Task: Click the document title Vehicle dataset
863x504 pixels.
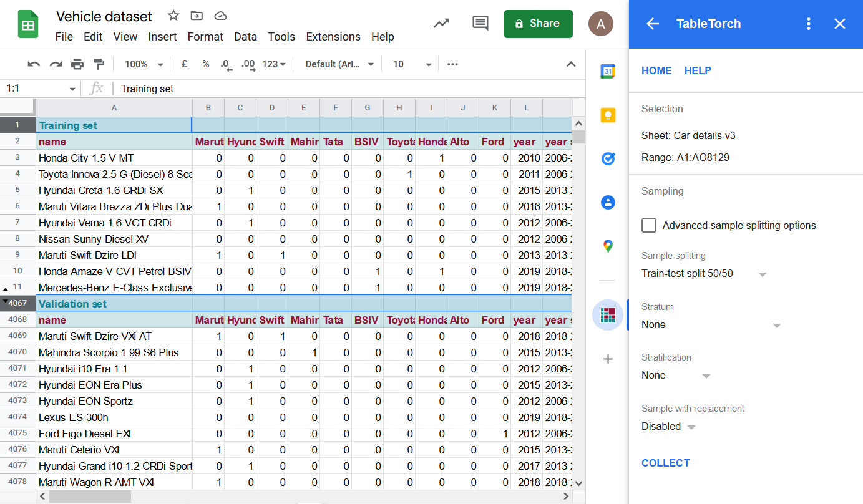Action: [x=104, y=16]
